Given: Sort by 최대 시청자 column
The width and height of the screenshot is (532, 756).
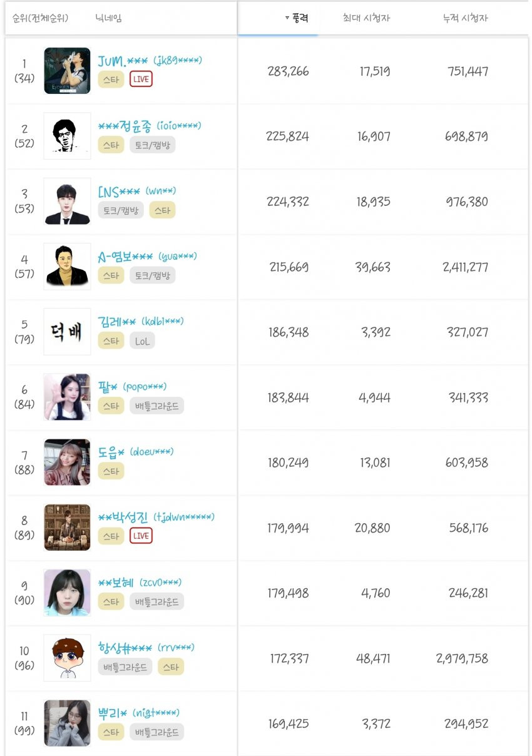Looking at the screenshot, I should coord(366,18).
